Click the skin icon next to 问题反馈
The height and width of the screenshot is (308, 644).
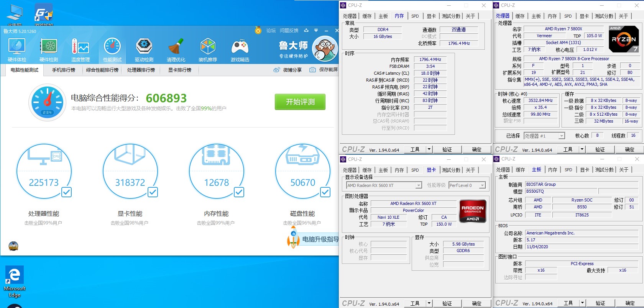pos(306,30)
